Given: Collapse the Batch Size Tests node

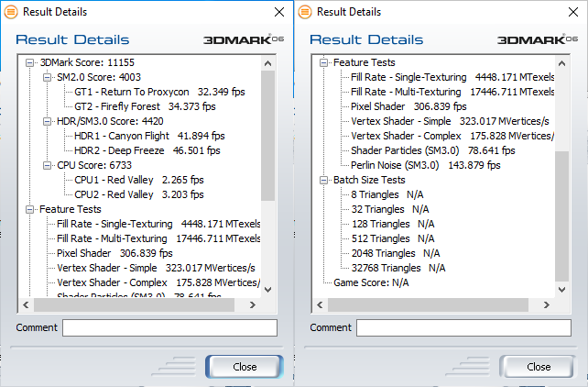Looking at the screenshot, I should (323, 180).
